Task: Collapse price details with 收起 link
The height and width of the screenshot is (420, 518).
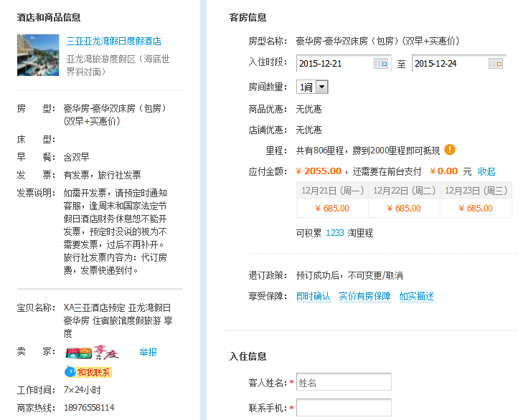Action: click(x=486, y=172)
